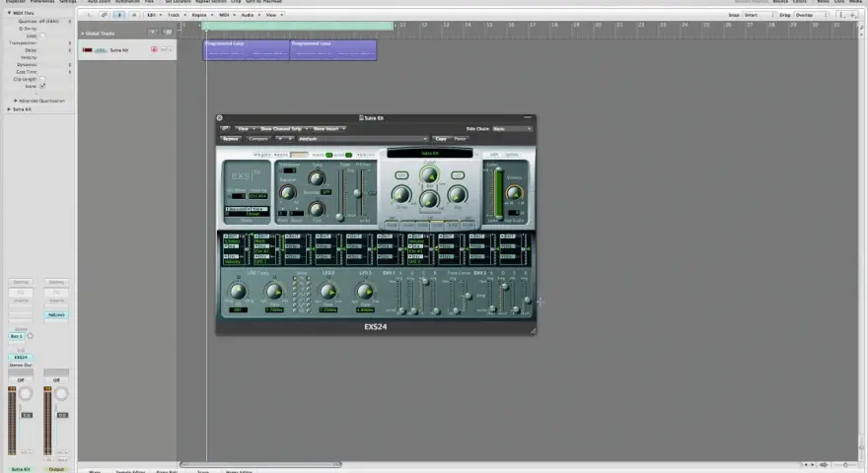Image resolution: width=868 pixels, height=473 pixels.
Task: Click the Tune knob in the EXS24
Action: pos(317,178)
